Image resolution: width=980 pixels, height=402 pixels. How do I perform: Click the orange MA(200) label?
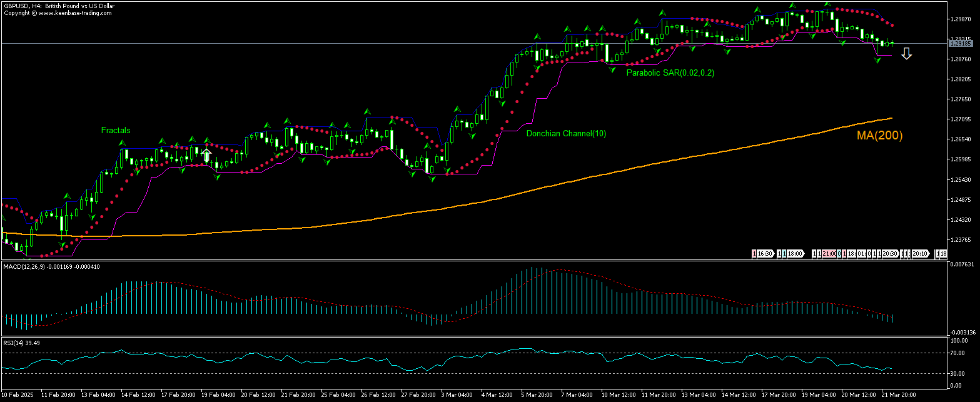[879, 135]
